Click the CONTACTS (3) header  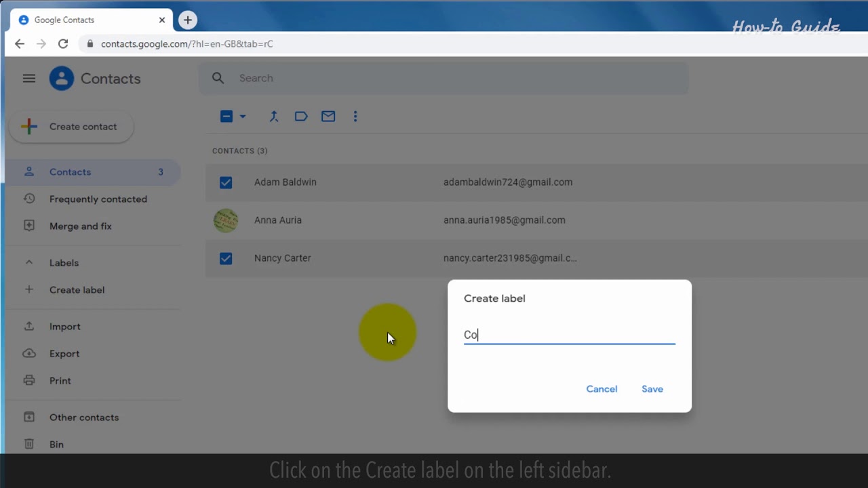[x=240, y=151]
